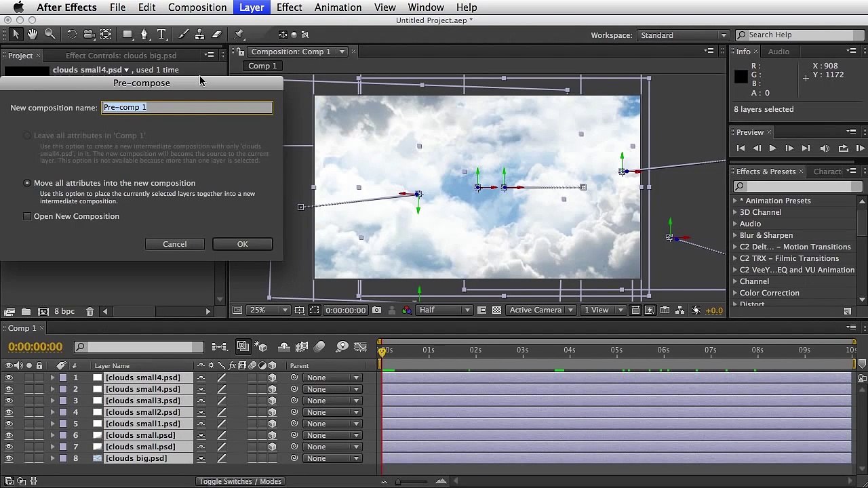Viewport: 868px width, 488px height.
Task: Select the Selection arrow tool
Action: tap(16, 35)
